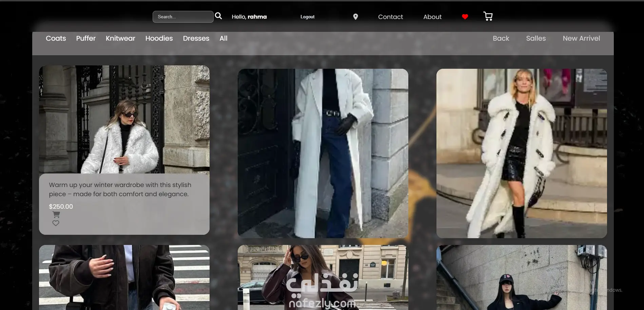Click the Logout button
Screen dimensions: 644x310
[307, 17]
